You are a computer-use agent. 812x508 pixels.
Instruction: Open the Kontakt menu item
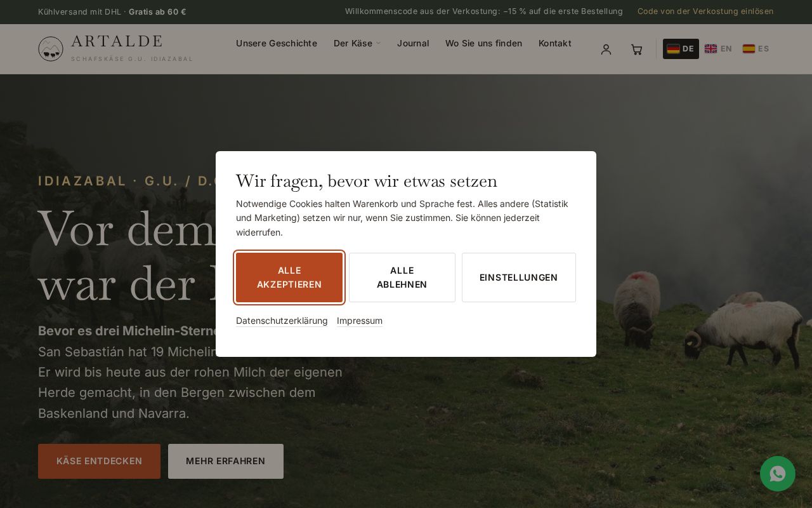[x=555, y=43]
